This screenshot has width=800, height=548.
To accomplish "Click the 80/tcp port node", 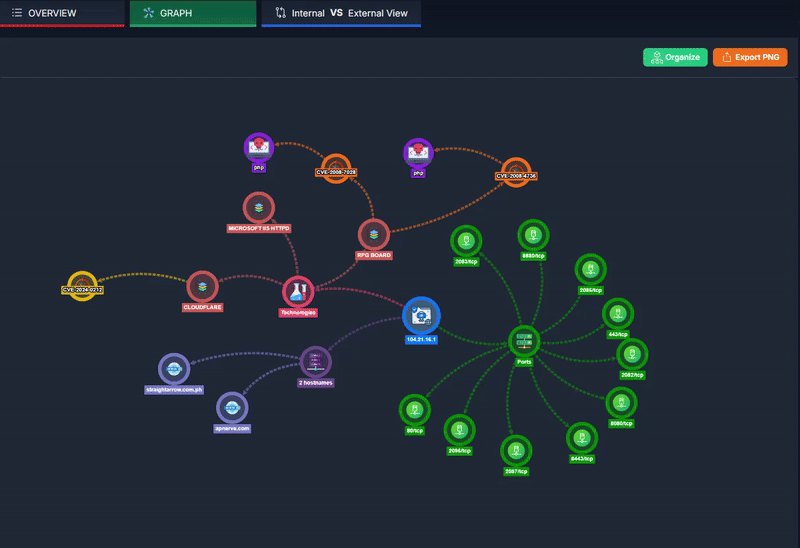I will [412, 410].
